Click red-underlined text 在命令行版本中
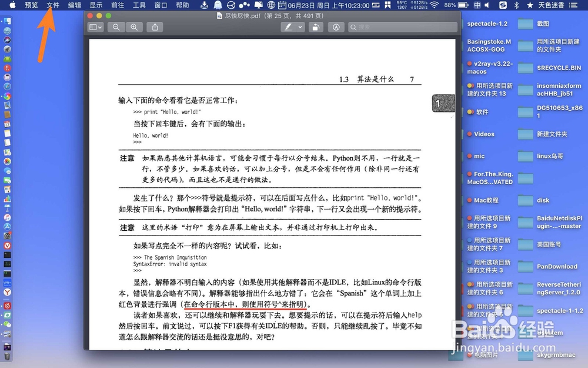 pos(210,304)
